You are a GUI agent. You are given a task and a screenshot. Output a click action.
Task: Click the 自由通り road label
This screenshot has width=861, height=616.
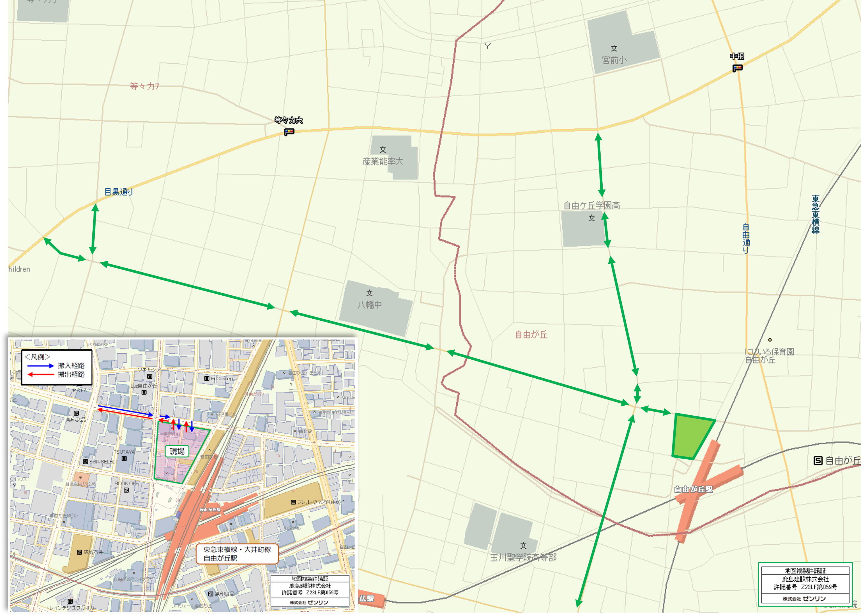(746, 239)
